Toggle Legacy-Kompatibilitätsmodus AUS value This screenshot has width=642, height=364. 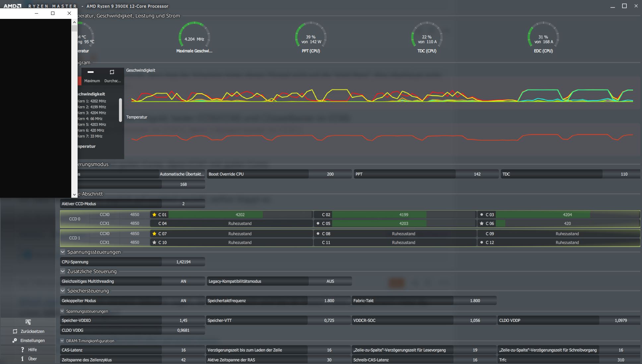pyautogui.click(x=330, y=281)
